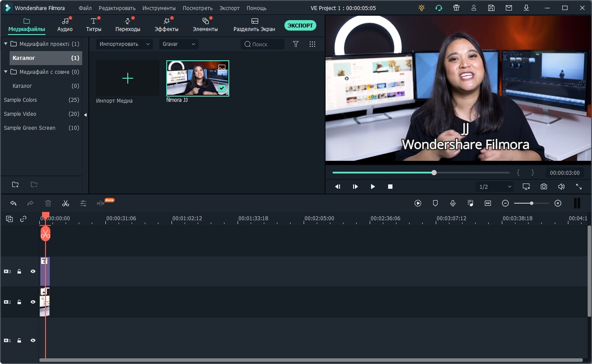The height and width of the screenshot is (364, 592).
Task: Click the undo arrow in timeline toolbar
Action: 13,203
